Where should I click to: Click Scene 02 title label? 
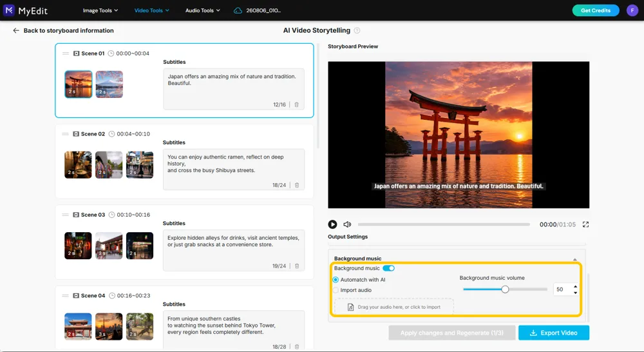pyautogui.click(x=93, y=134)
